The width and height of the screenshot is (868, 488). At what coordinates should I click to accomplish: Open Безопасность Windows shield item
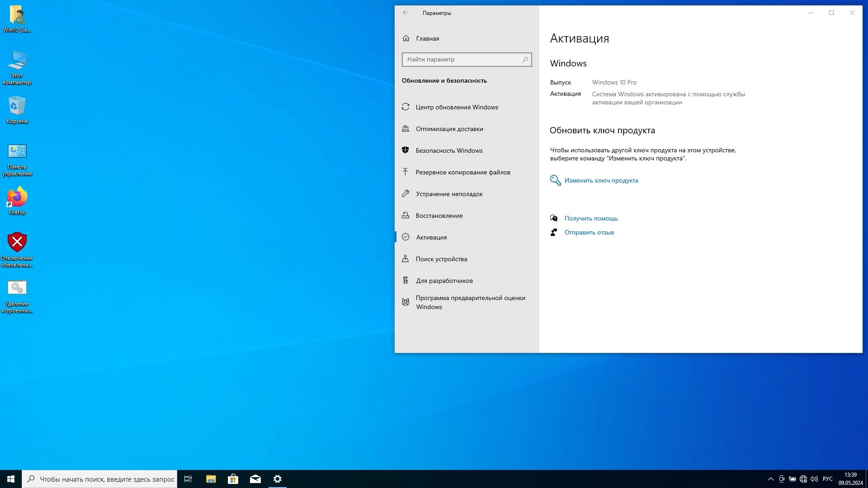pos(448,150)
